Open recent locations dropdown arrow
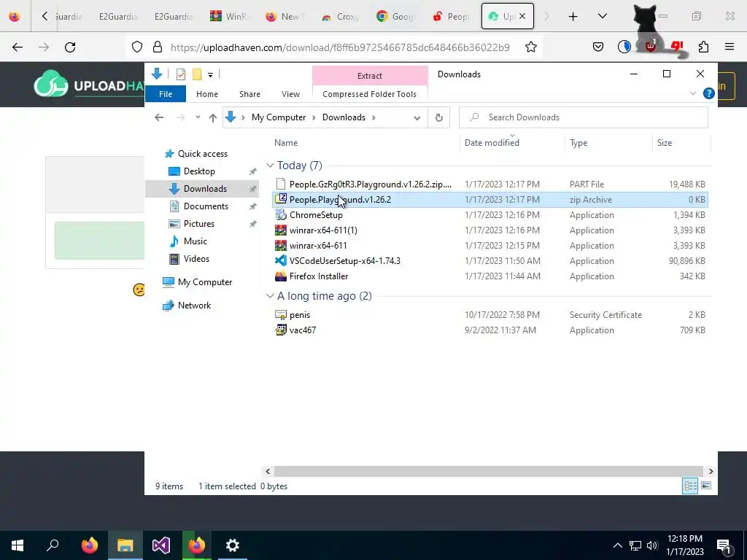This screenshot has width=747, height=560. tap(198, 117)
